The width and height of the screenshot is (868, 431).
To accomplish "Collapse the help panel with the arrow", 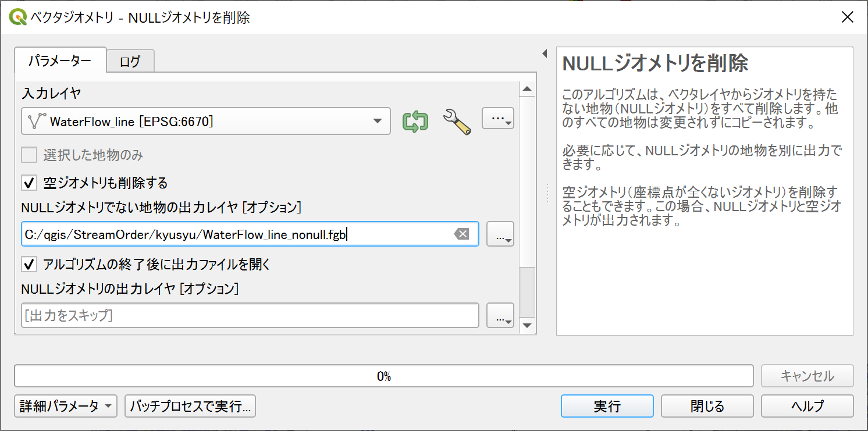I will point(545,53).
